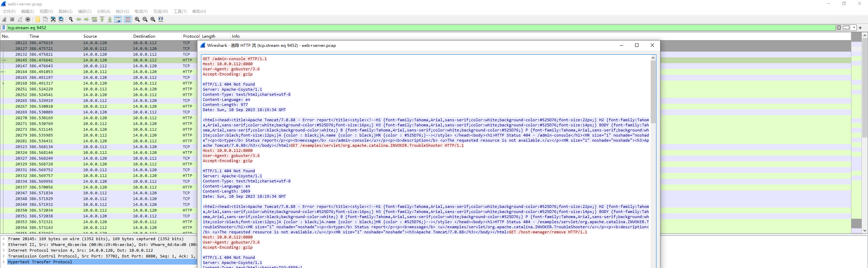Click the resize columns icon
This screenshot has width=868, height=268.
161,19
